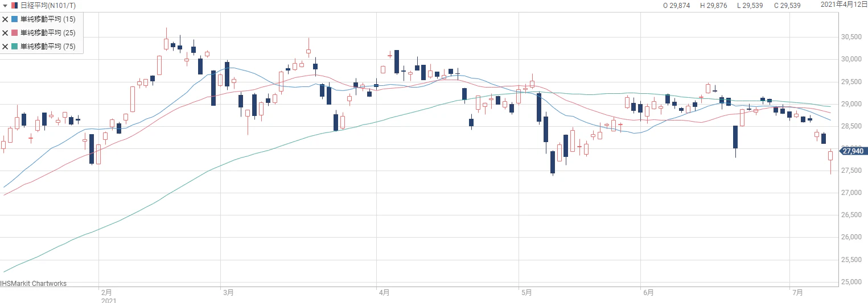Click the 日経平均 candlestick series icon
The width and height of the screenshot is (868, 303).
coord(14,6)
